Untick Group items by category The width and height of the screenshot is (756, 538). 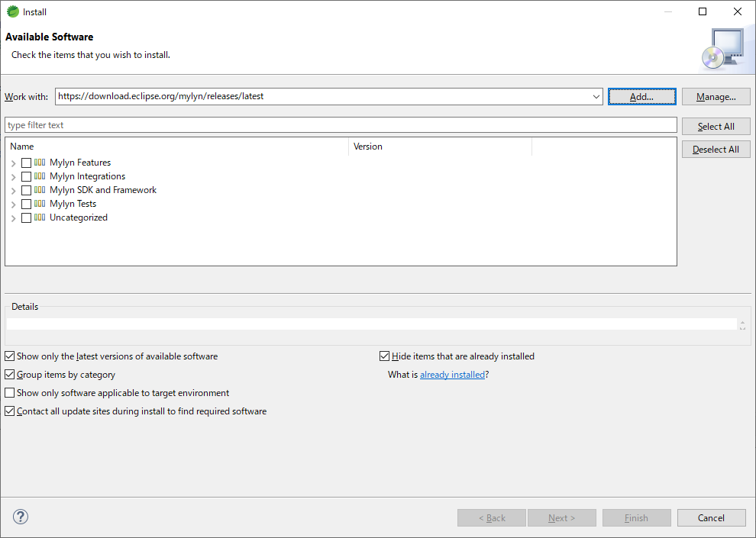click(x=10, y=375)
